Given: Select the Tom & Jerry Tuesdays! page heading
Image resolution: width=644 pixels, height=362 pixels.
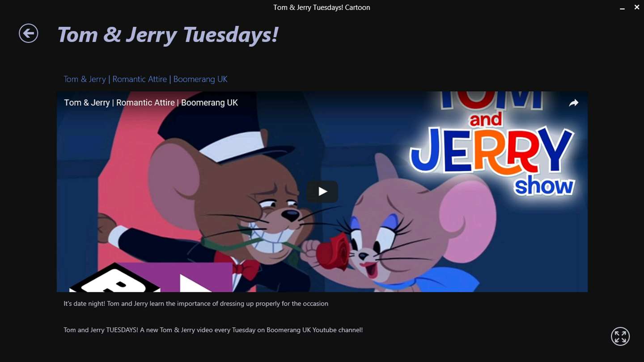Looking at the screenshot, I should 168,35.
